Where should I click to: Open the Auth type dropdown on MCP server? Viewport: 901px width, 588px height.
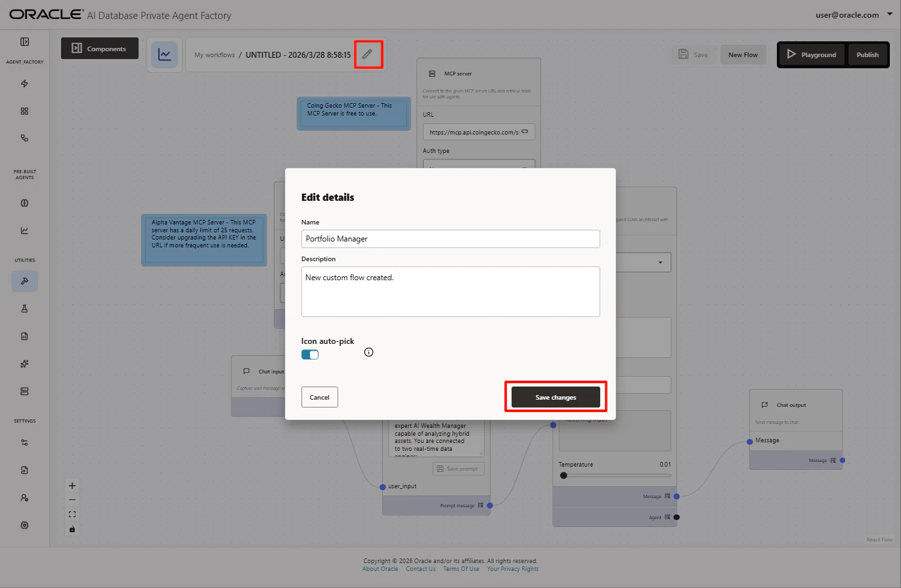pos(479,167)
